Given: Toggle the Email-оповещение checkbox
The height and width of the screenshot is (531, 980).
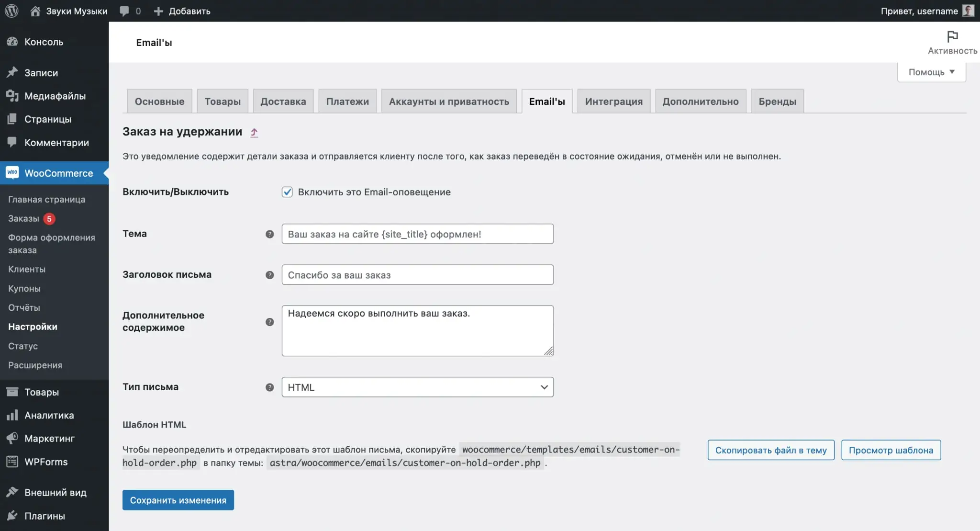Looking at the screenshot, I should tap(286, 192).
